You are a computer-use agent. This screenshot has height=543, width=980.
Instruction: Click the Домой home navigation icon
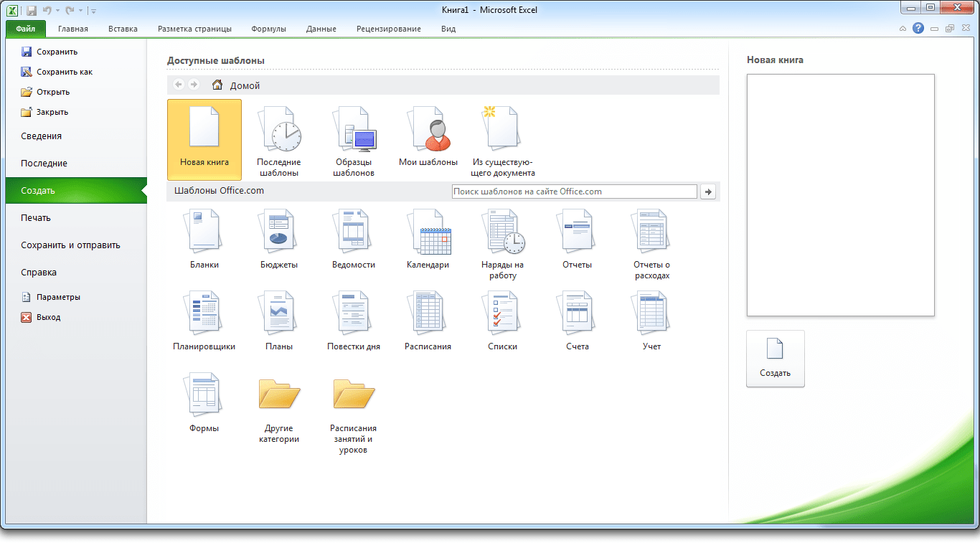(x=217, y=85)
